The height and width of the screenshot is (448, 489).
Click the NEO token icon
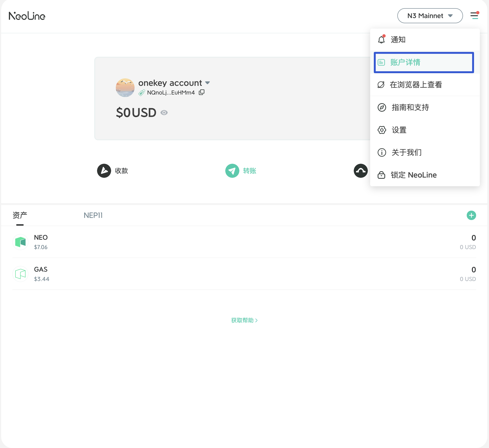point(20,242)
